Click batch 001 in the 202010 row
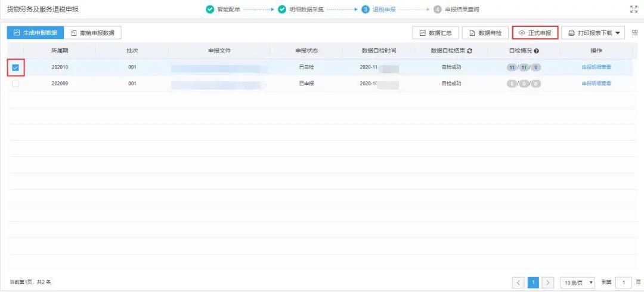Image resolution: width=644 pixels, height=292 pixels. (x=132, y=67)
